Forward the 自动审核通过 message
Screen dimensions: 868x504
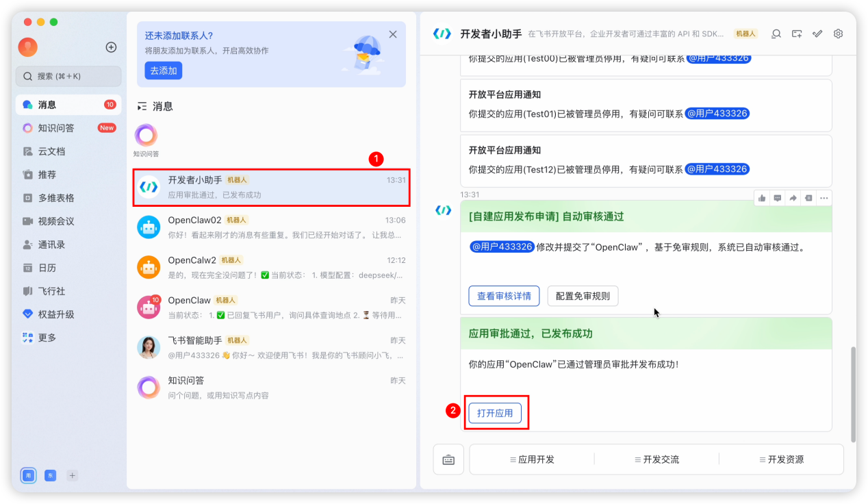tap(794, 197)
